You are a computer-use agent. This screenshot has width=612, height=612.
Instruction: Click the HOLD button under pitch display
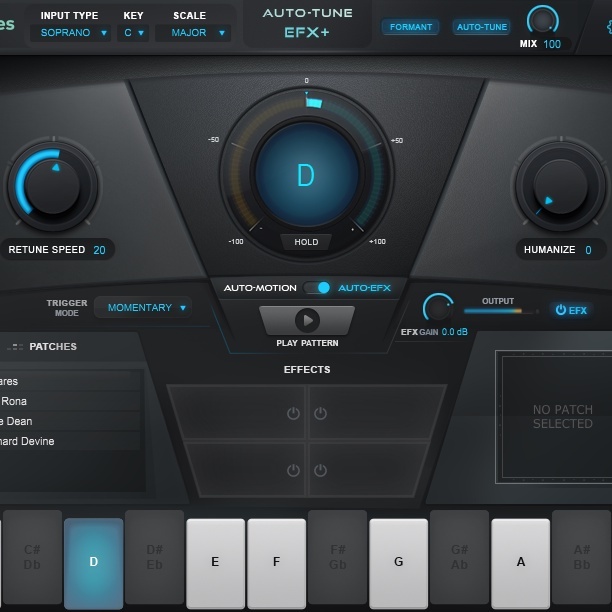pos(306,242)
